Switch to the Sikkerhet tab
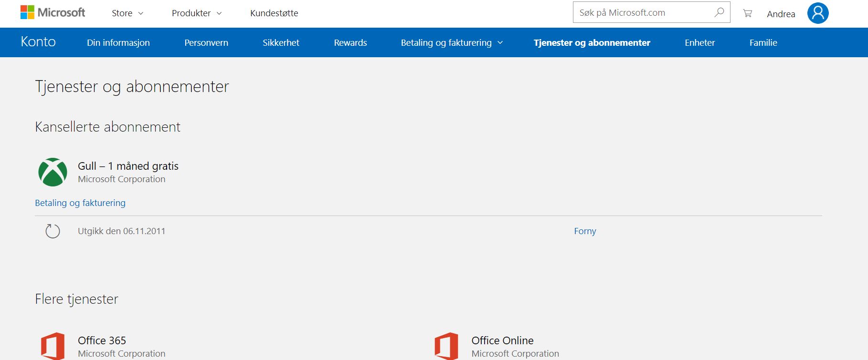The height and width of the screenshot is (360, 868). coord(281,42)
